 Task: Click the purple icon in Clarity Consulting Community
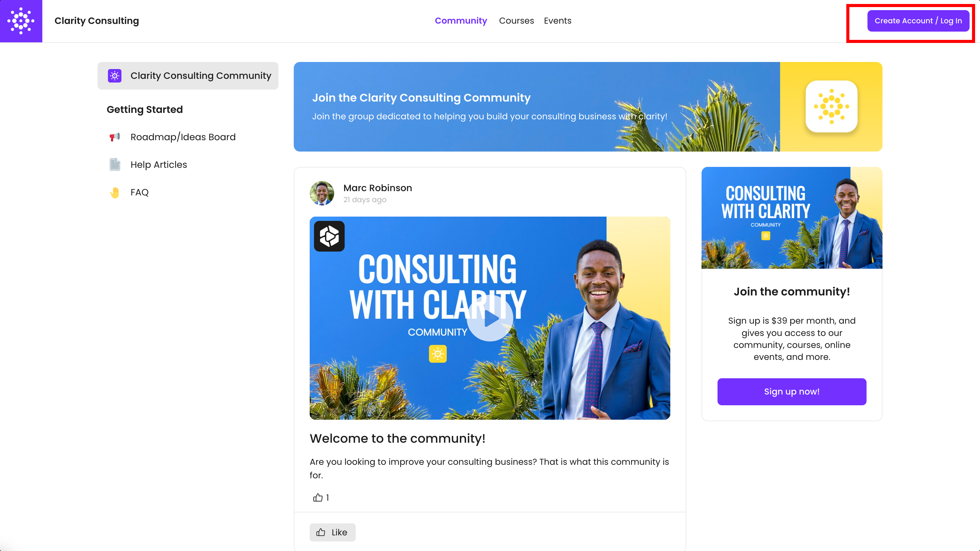pyautogui.click(x=114, y=76)
